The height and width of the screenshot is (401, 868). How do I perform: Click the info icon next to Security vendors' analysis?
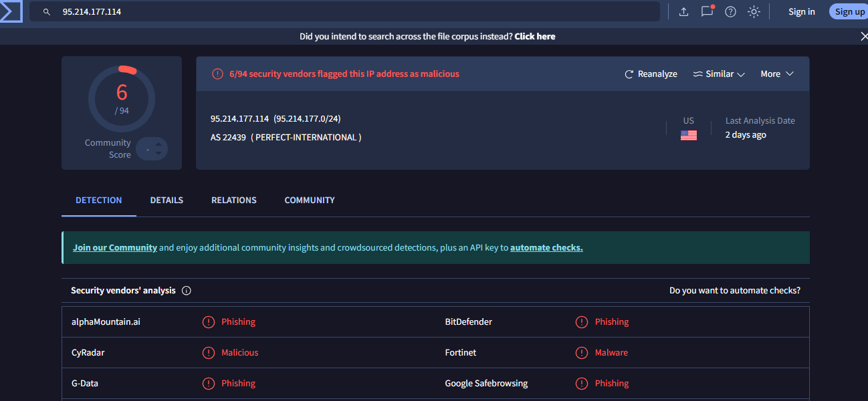187,291
